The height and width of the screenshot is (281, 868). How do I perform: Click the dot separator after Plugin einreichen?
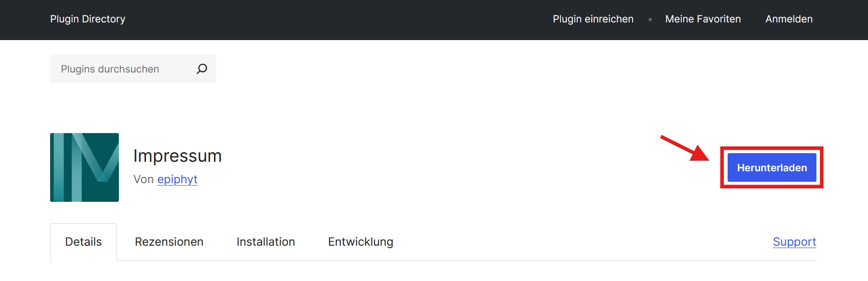(650, 20)
